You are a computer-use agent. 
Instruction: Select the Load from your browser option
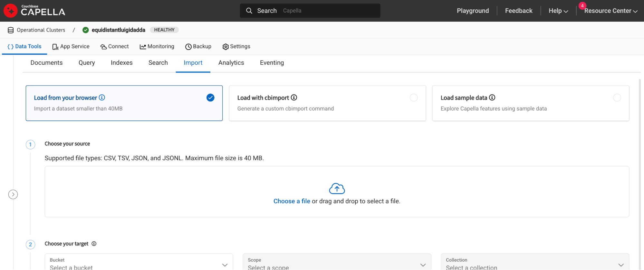tap(124, 103)
